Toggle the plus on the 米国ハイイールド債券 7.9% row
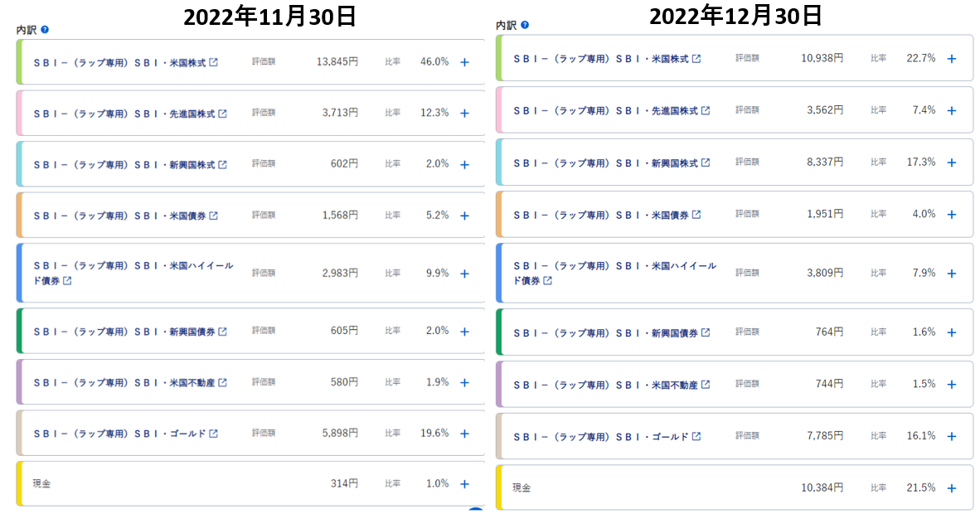This screenshot has width=980, height=514. 951,274
